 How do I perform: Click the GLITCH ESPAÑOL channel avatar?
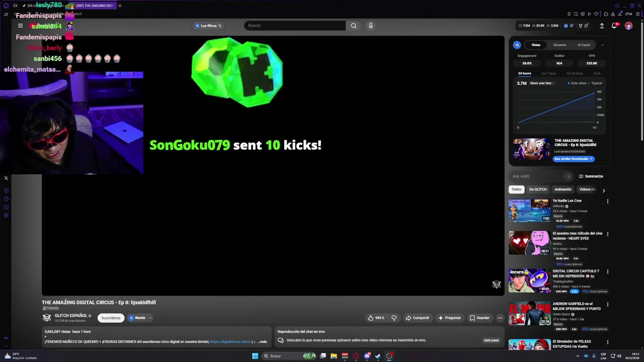(47, 318)
